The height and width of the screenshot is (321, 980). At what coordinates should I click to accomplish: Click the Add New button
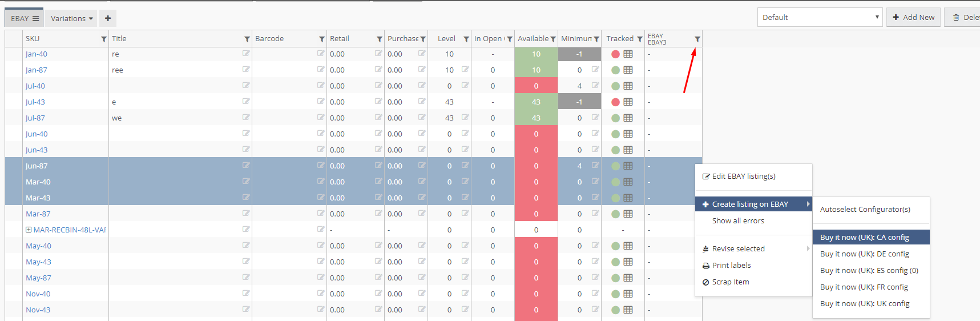point(913,17)
